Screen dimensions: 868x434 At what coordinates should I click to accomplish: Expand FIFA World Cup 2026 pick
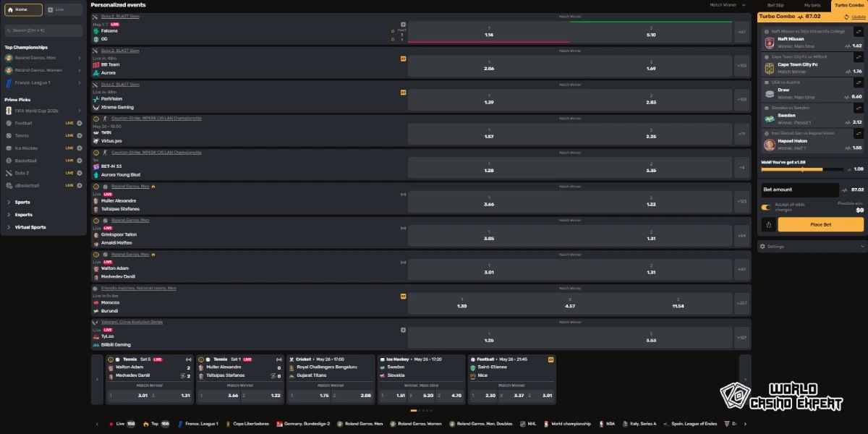coord(43,111)
